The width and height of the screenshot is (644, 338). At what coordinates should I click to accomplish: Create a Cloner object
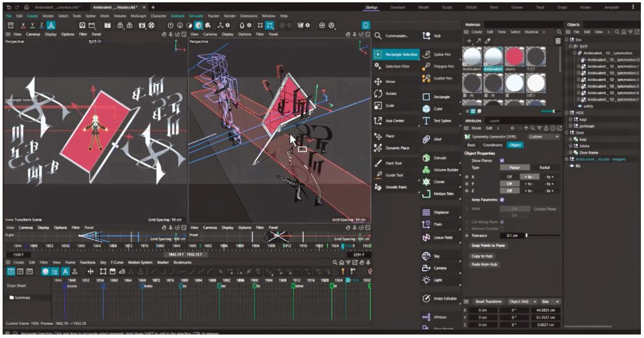(438, 182)
